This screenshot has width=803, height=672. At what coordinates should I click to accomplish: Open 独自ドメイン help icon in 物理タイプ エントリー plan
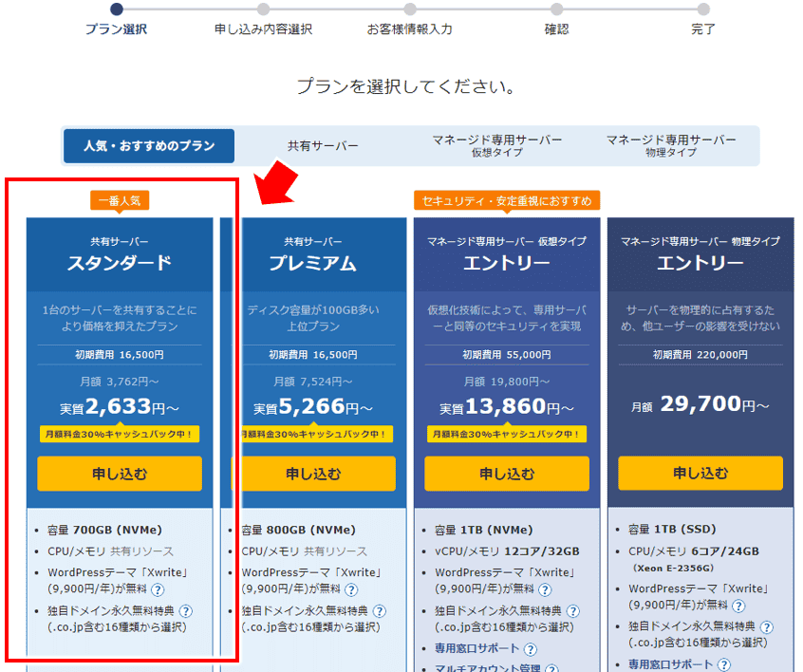pyautogui.click(x=767, y=627)
